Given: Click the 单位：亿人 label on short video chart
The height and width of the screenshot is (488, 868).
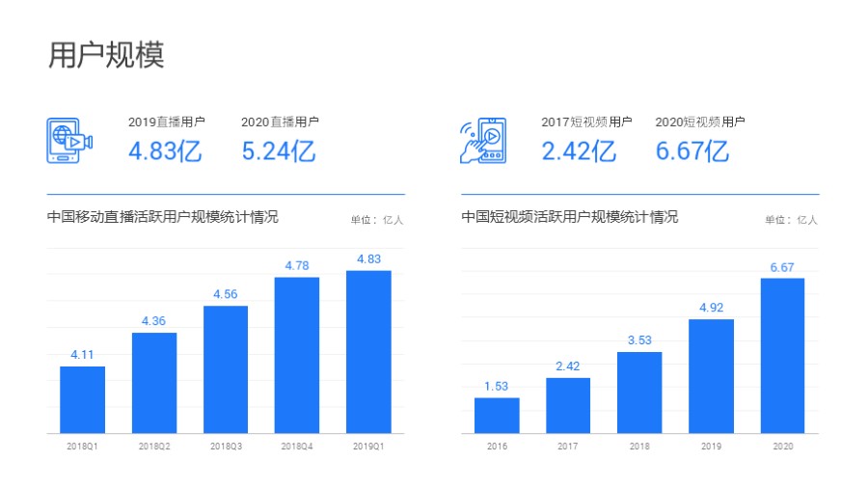Looking at the screenshot, I should click(x=791, y=220).
